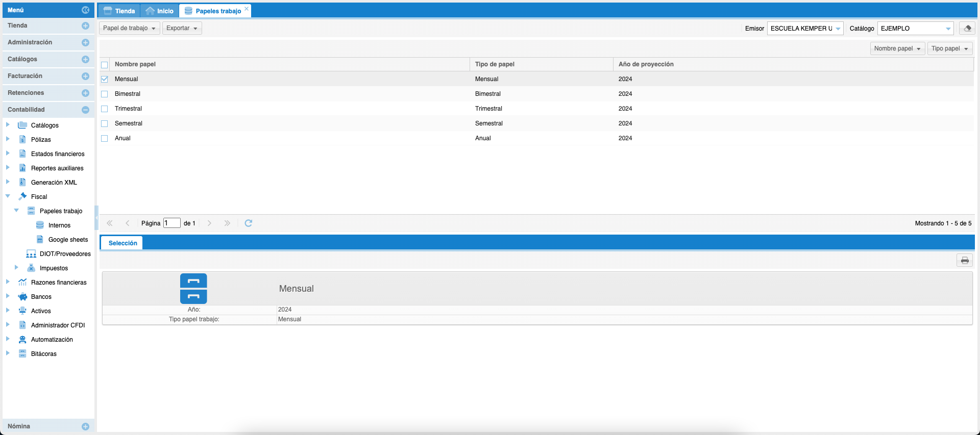
Task: Open the Emisor dropdown
Action: tap(838, 29)
